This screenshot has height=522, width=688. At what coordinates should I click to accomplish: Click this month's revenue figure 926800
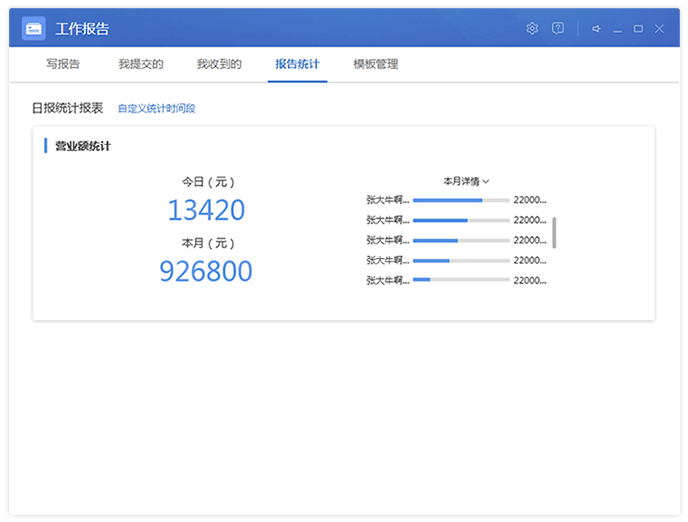pyautogui.click(x=206, y=271)
